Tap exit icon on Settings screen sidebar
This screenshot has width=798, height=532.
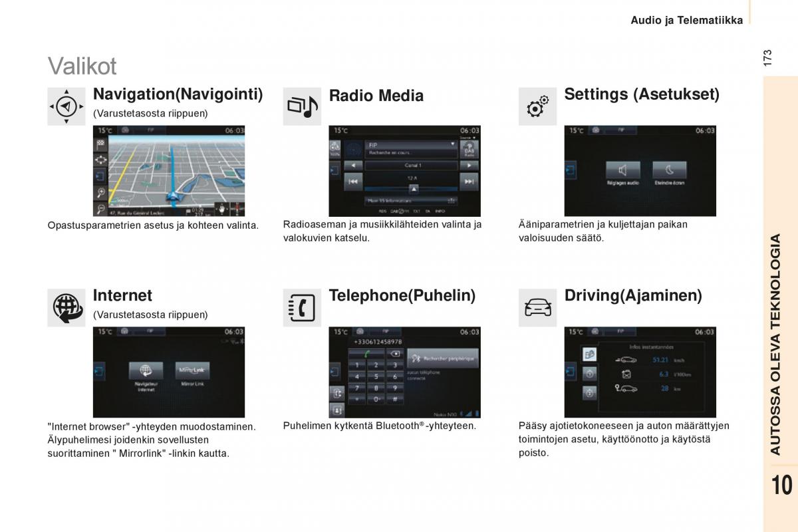click(x=571, y=170)
